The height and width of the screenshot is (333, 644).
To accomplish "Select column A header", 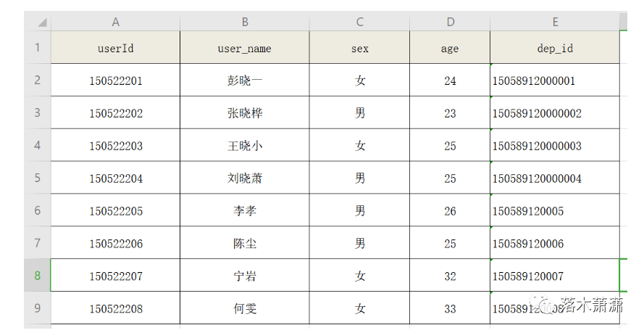I will 115,22.
